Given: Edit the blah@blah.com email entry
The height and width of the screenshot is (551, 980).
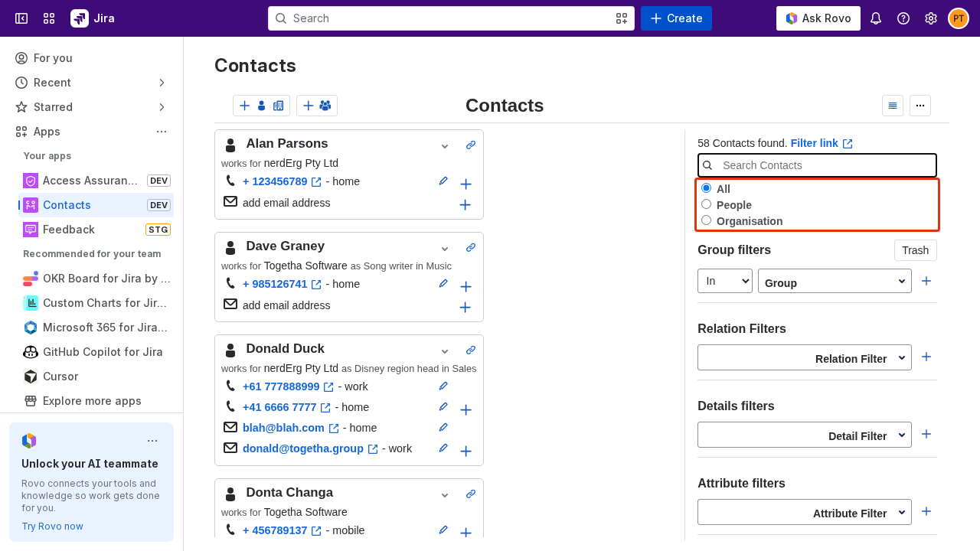Looking at the screenshot, I should tap(443, 428).
